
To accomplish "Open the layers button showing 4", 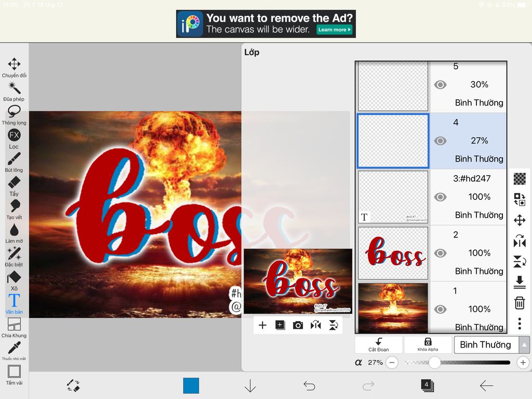I will pos(427,385).
